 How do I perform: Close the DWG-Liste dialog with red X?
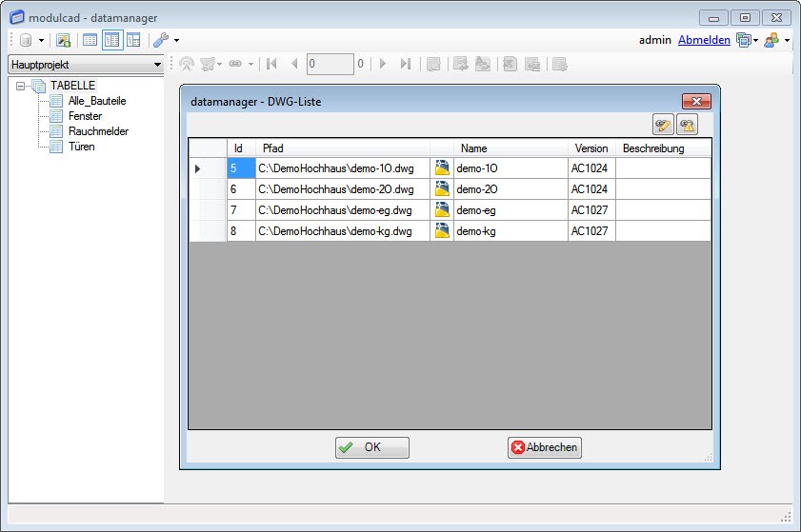[696, 101]
